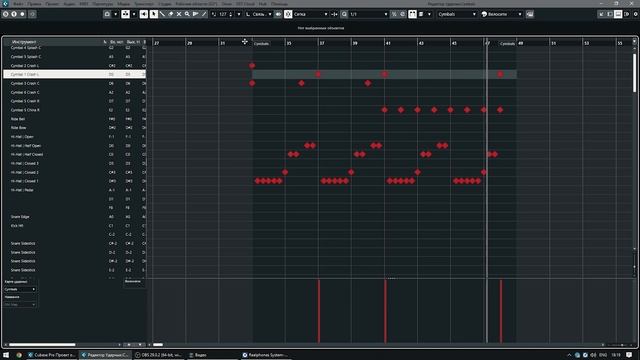Viewport: 640px width, 360px height.
Task: Select the Hi-Hat | Open instrument row
Action: pos(74,137)
